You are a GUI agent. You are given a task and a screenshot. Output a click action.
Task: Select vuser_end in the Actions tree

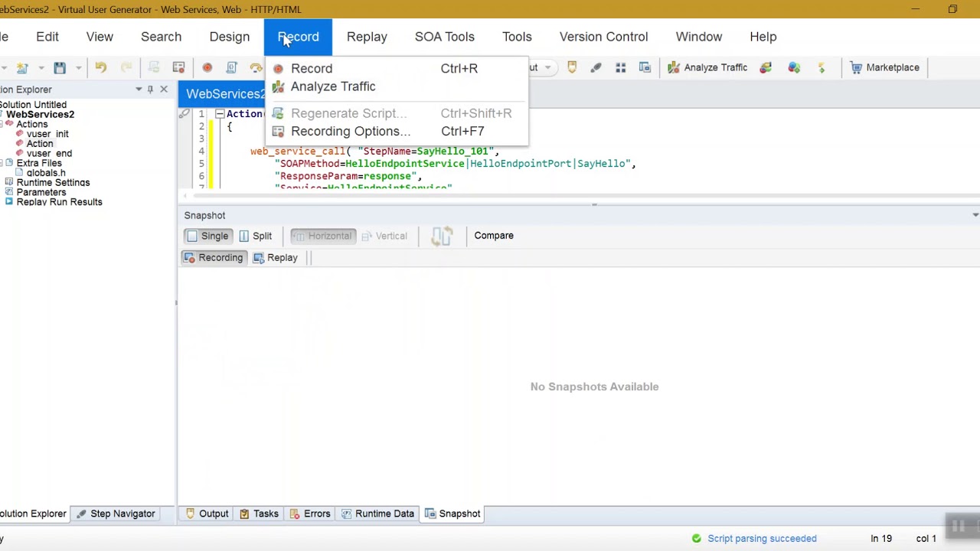tap(49, 153)
